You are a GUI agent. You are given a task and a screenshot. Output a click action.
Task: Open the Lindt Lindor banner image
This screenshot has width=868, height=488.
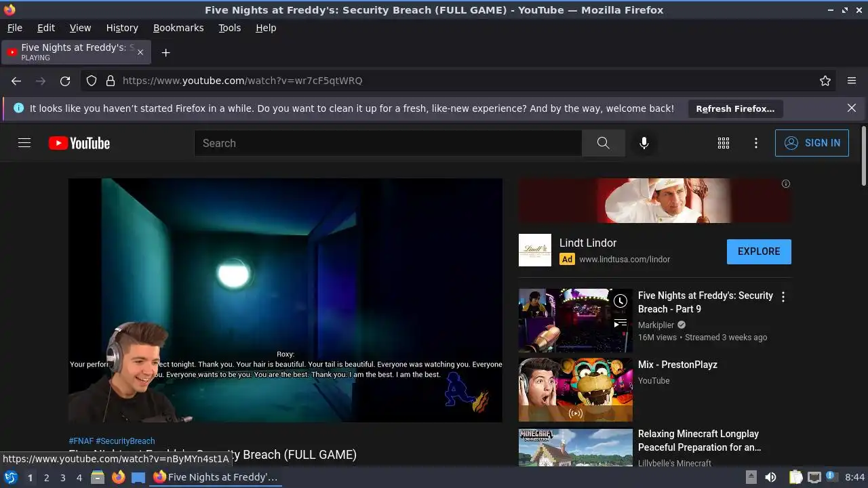click(x=655, y=201)
